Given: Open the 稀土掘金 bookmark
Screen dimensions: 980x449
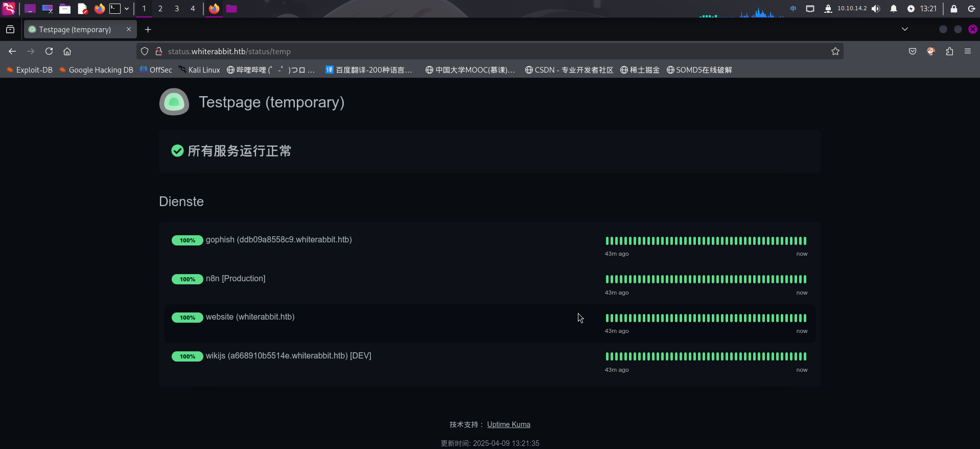Looking at the screenshot, I should pos(640,70).
